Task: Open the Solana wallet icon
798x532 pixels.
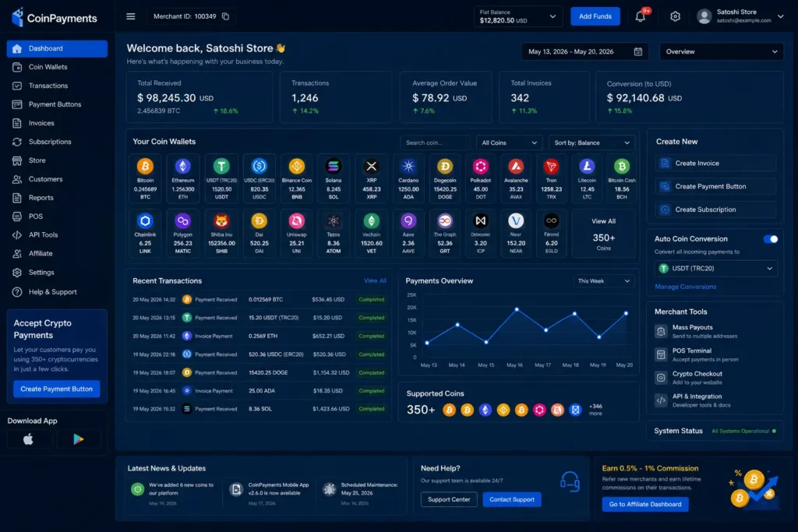Action: pyautogui.click(x=334, y=167)
